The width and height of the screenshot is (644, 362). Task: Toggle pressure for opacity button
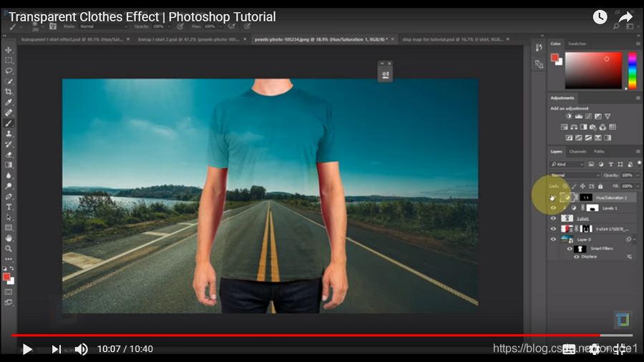[x=180, y=26]
